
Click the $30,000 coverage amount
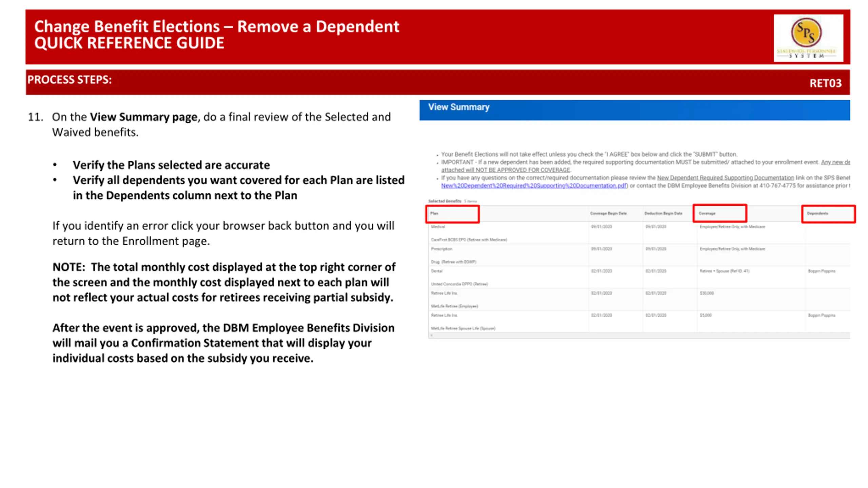click(x=707, y=293)
